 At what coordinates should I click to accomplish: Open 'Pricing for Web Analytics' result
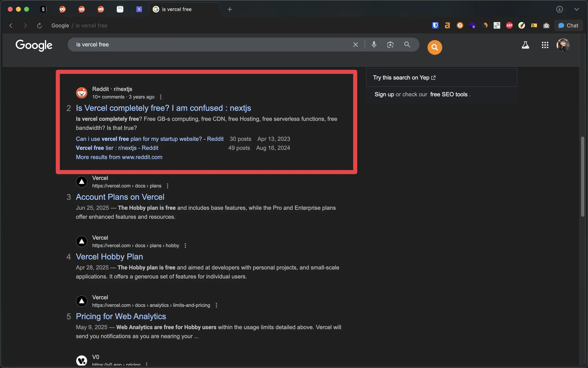121,316
